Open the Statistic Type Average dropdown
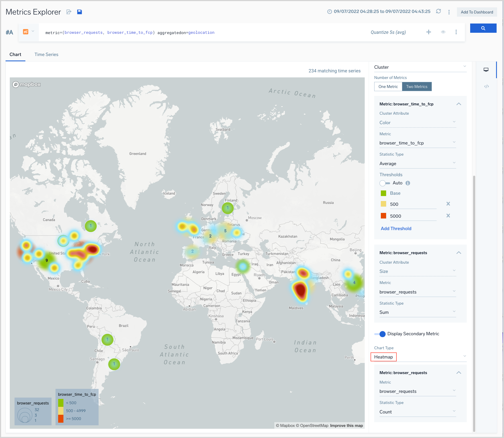The width and height of the screenshot is (504, 438). 417,164
